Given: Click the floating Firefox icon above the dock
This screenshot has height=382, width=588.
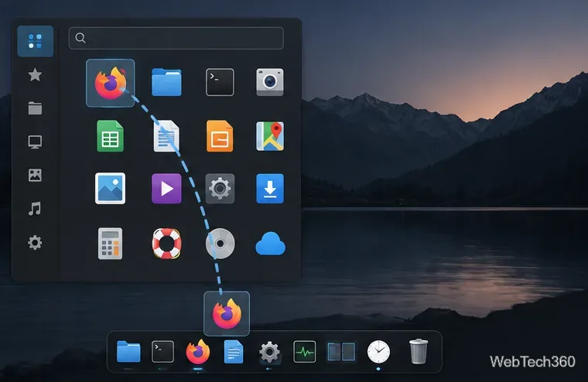Looking at the screenshot, I should tap(227, 314).
